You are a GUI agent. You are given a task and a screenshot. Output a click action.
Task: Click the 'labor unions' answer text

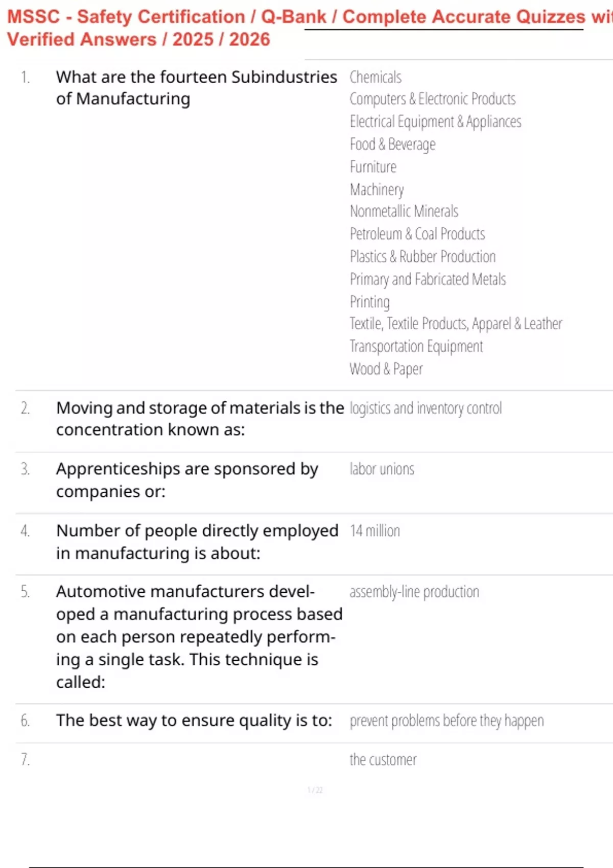coord(382,469)
